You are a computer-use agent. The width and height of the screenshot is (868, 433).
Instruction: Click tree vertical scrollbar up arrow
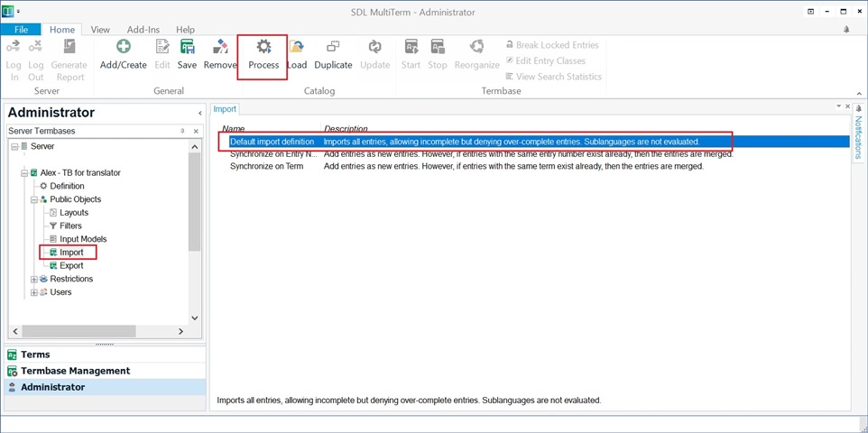(194, 147)
